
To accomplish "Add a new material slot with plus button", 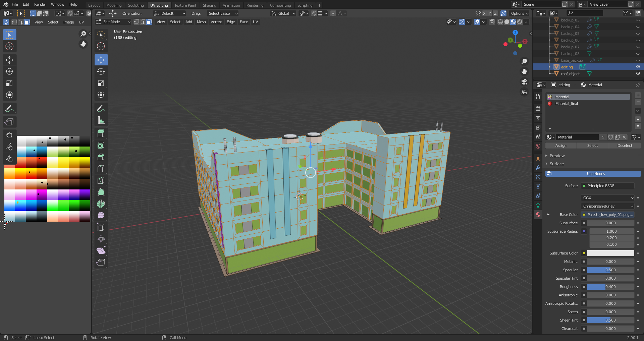I will 638,95.
